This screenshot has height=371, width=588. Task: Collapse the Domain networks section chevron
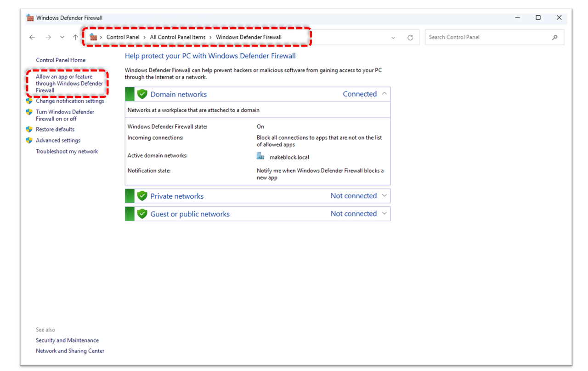point(384,94)
